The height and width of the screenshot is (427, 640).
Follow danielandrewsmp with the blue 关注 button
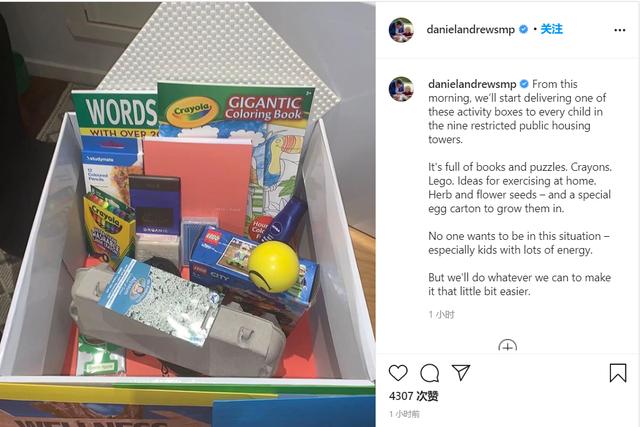551,29
